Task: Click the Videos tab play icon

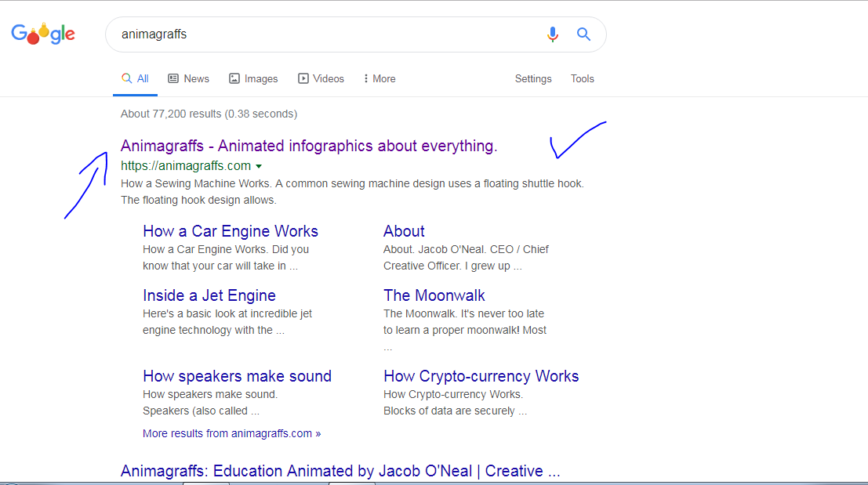Action: pyautogui.click(x=303, y=78)
